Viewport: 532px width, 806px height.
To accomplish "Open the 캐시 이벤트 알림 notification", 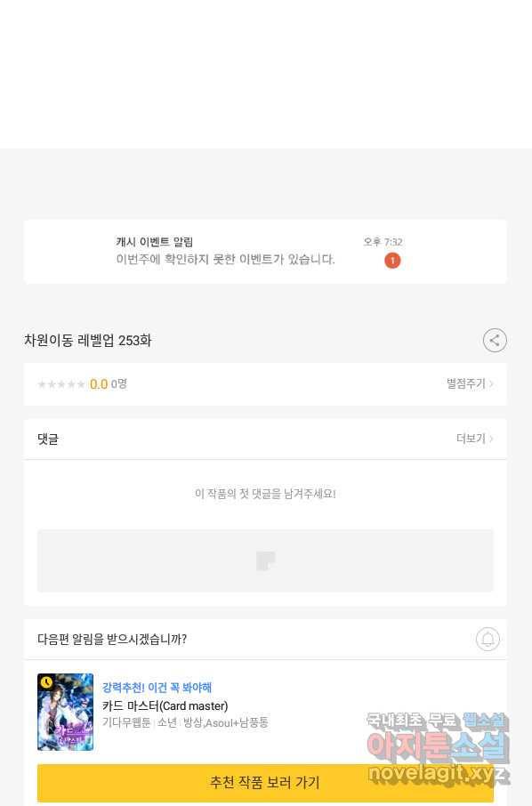I will tap(265, 252).
